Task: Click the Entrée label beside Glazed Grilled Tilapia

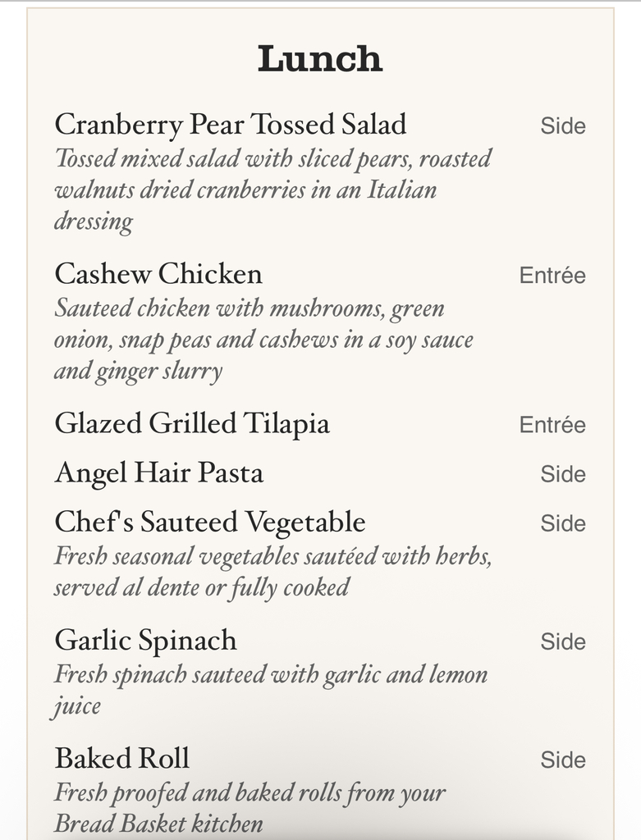Action: pos(552,425)
